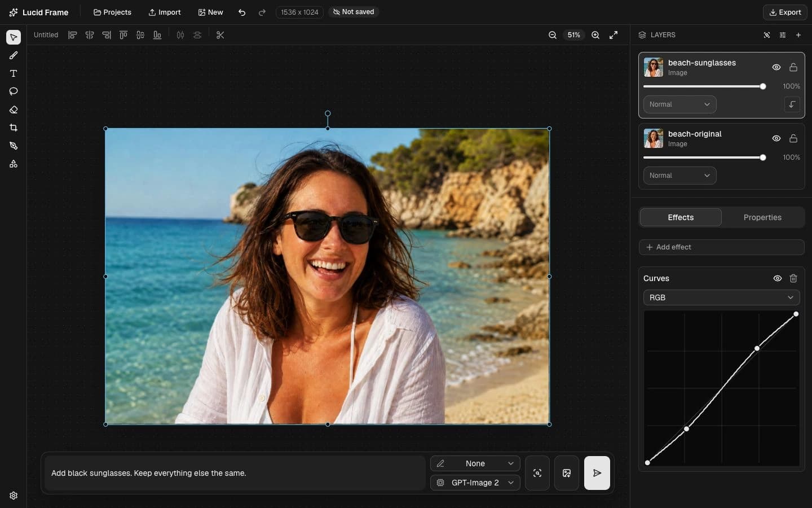This screenshot has width=812, height=508.
Task: Select the Move/pointer tool
Action: click(x=14, y=37)
